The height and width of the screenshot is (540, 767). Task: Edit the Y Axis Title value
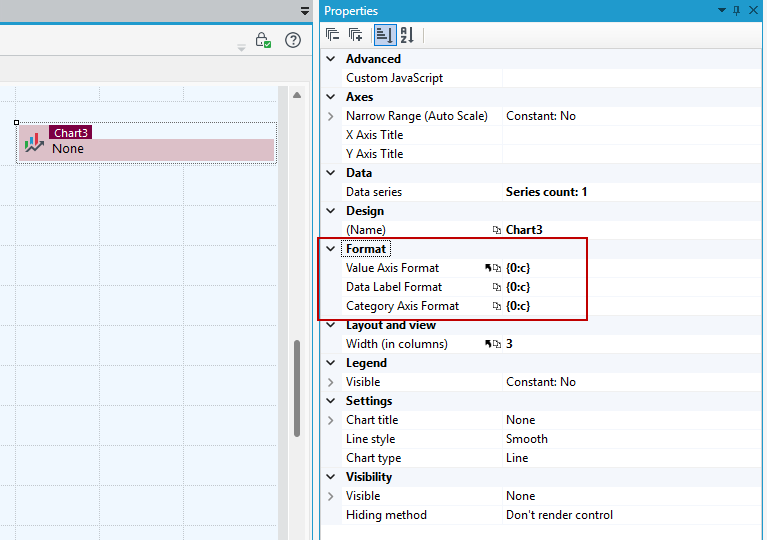pos(632,154)
